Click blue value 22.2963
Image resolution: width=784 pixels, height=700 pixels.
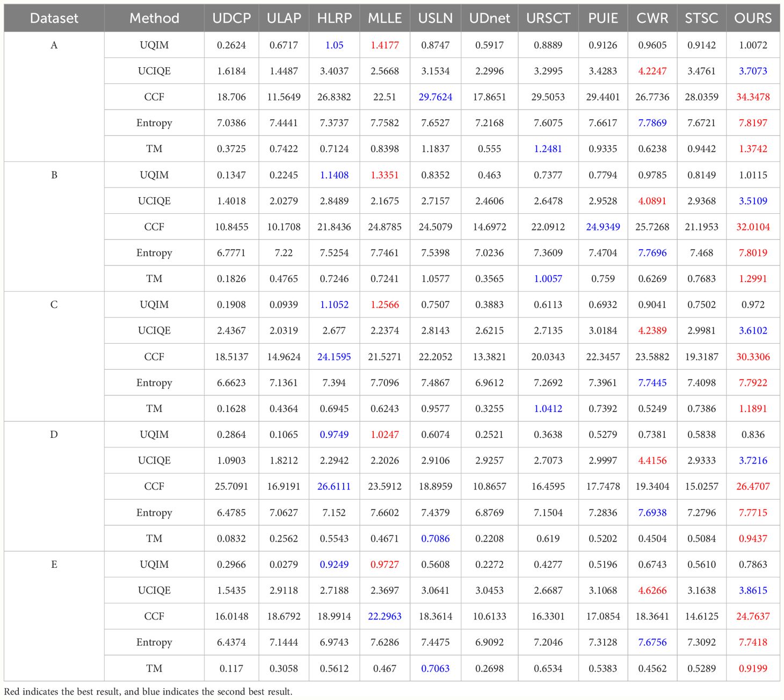tap(384, 616)
